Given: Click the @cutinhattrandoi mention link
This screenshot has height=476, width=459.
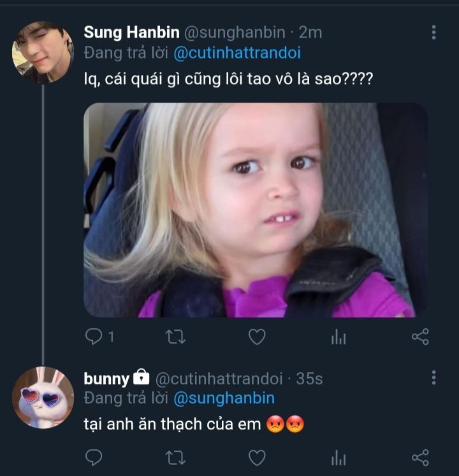Looking at the screenshot, I should click(x=237, y=53).
